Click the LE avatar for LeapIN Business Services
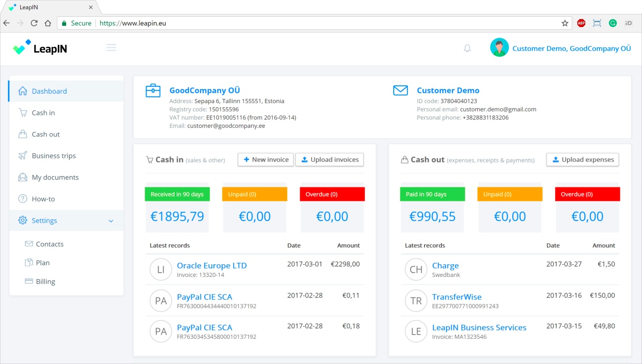The image size is (642, 364). 416,331
